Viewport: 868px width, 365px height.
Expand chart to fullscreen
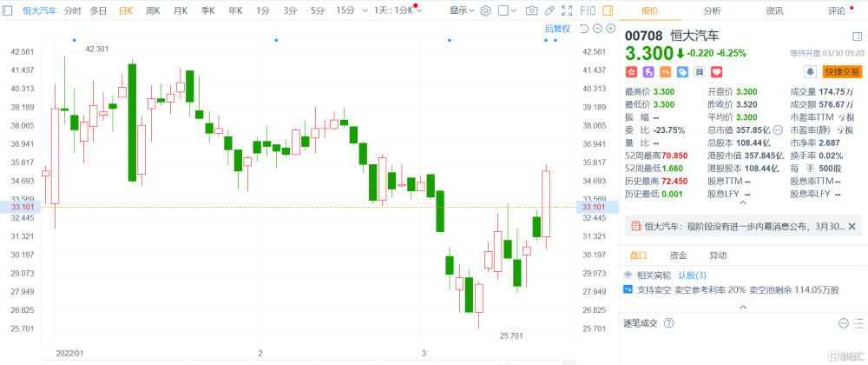567,10
